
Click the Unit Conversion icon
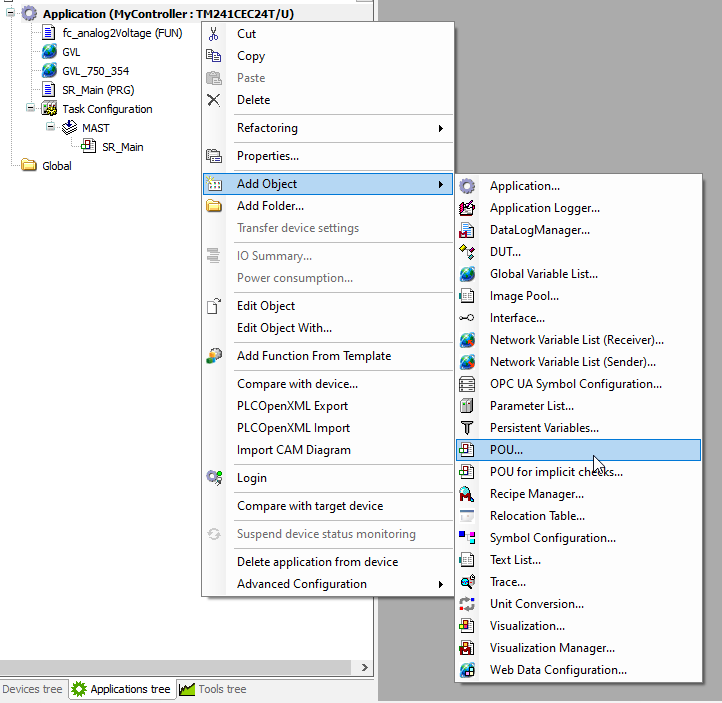coord(467,604)
